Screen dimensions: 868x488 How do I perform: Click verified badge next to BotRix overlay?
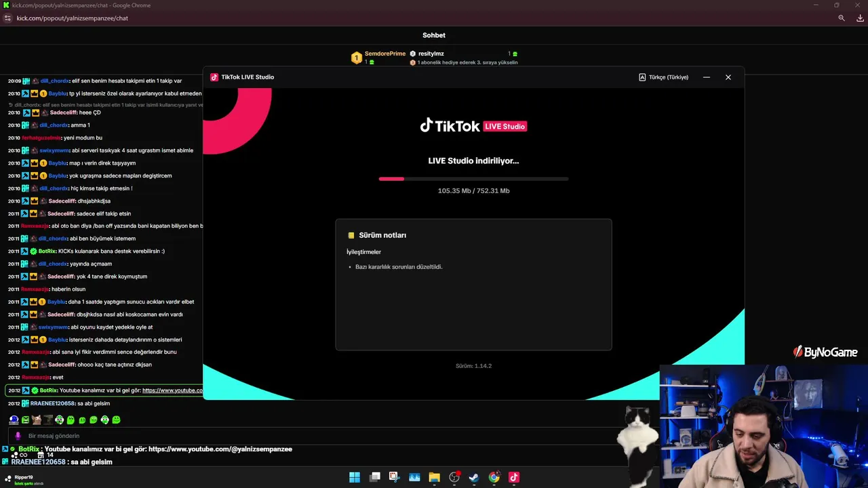click(x=13, y=449)
